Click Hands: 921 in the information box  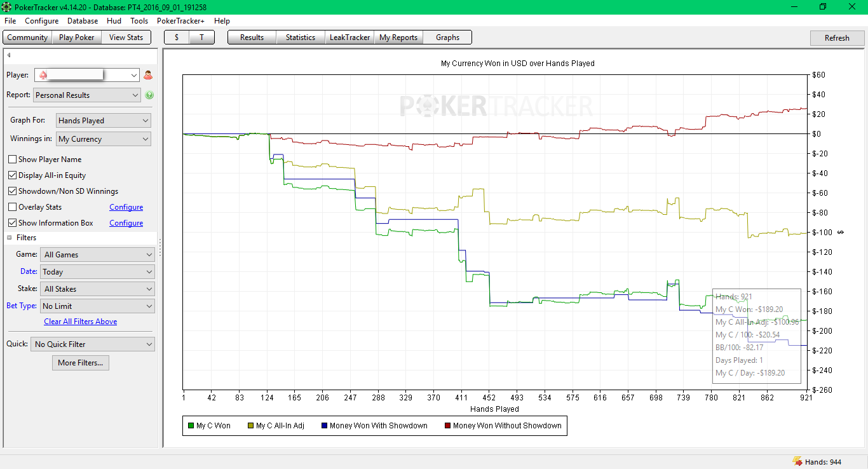point(734,297)
